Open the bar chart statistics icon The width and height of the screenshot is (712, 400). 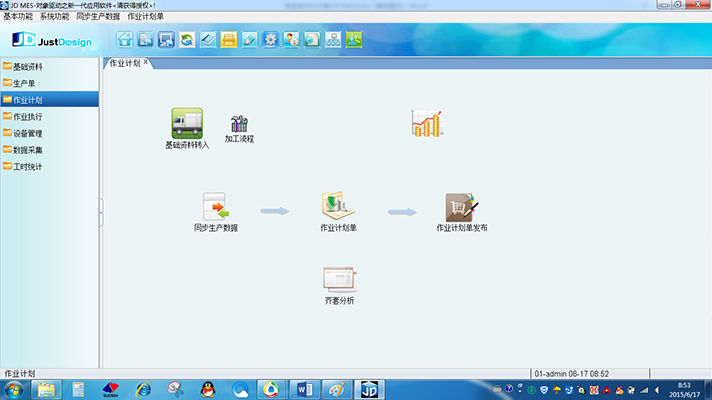[x=426, y=123]
